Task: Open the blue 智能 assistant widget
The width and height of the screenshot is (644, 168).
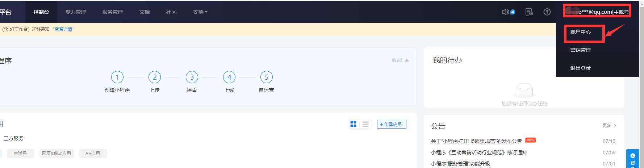Action: coord(632,159)
